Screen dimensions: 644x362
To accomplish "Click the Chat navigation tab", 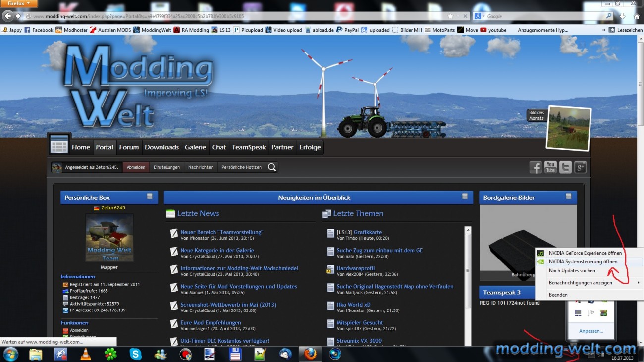I will 219,147.
